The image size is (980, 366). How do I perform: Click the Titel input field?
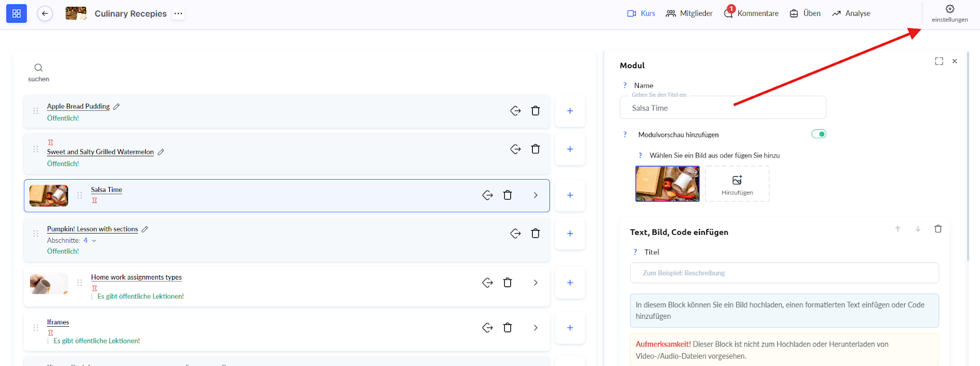click(784, 273)
